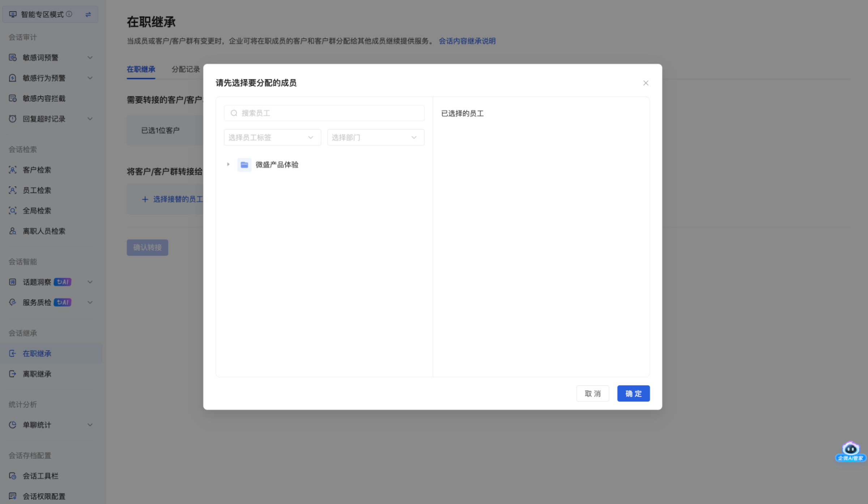The image size is (868, 504).
Task: Close the member selection dialog
Action: 646,83
